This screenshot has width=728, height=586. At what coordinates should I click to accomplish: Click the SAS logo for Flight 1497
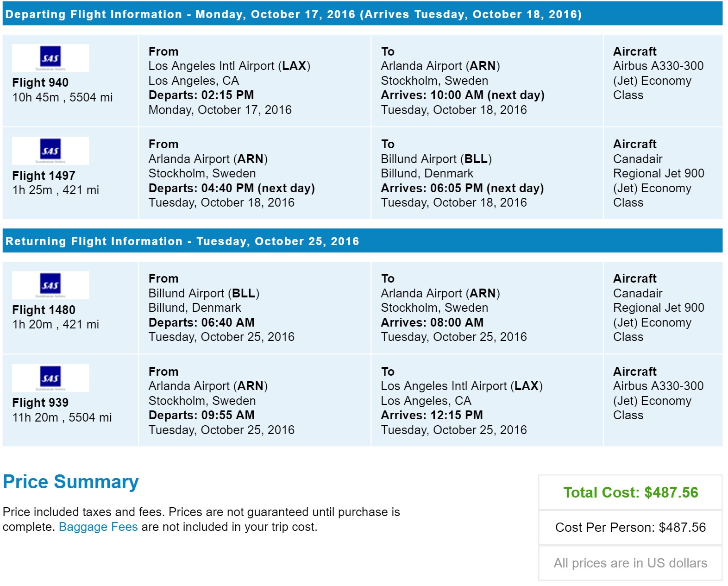(50, 151)
